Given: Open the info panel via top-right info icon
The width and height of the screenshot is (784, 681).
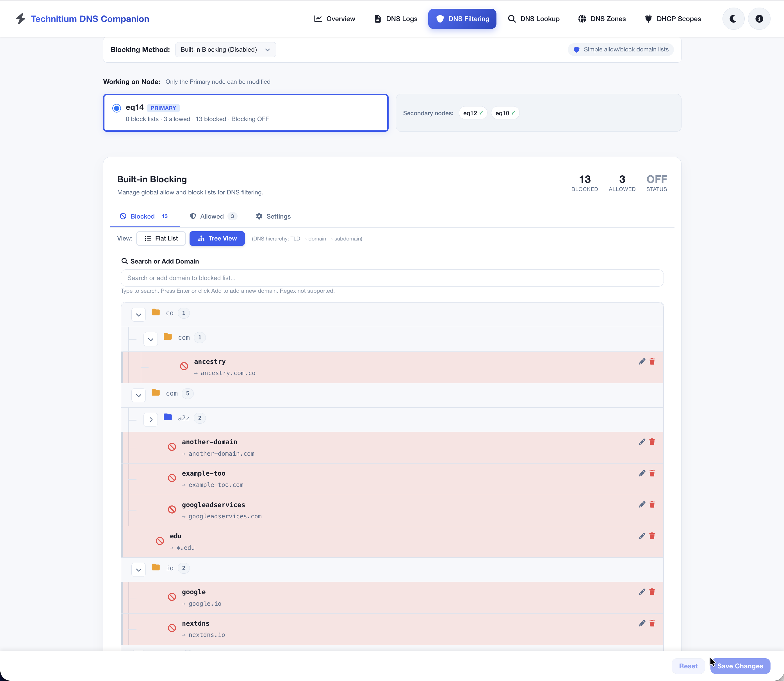Looking at the screenshot, I should tap(759, 18).
